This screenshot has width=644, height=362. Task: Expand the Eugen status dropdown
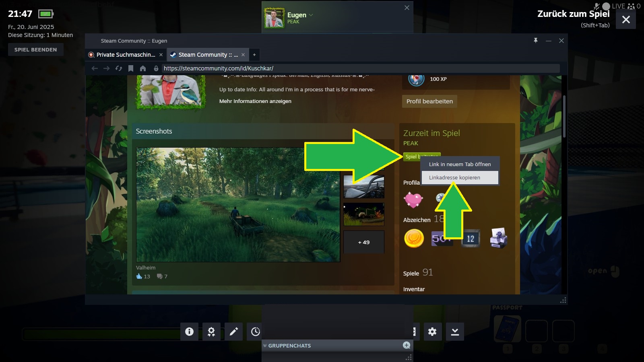(311, 15)
